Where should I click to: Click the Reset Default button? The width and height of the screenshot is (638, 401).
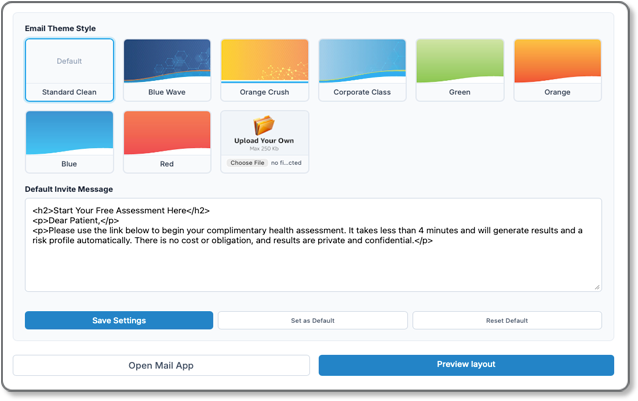pos(507,320)
